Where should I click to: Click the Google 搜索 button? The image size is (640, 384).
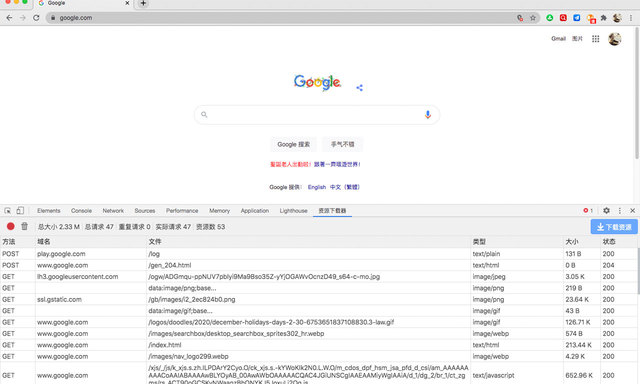[293, 144]
